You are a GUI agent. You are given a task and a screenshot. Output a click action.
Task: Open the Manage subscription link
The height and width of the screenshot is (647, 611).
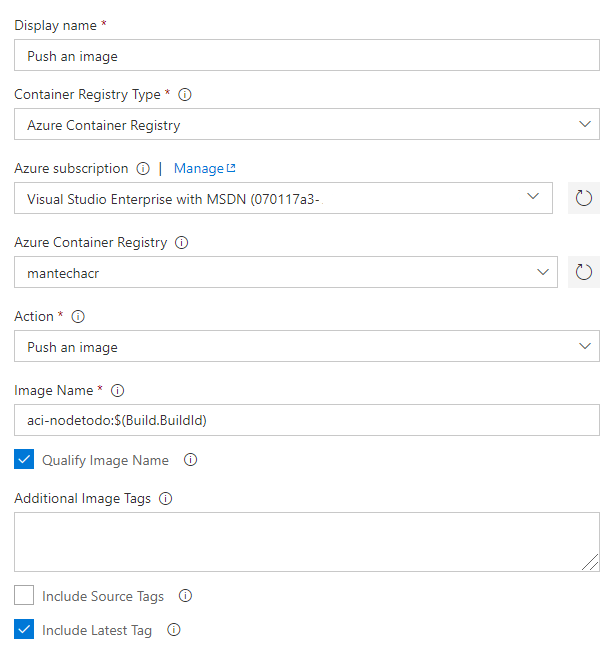pos(205,168)
